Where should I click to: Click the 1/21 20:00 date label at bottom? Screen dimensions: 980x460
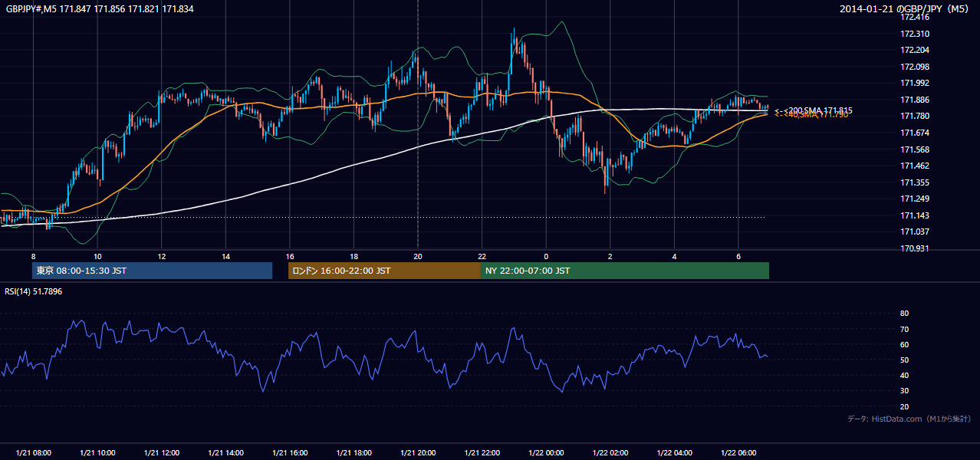[x=418, y=453]
